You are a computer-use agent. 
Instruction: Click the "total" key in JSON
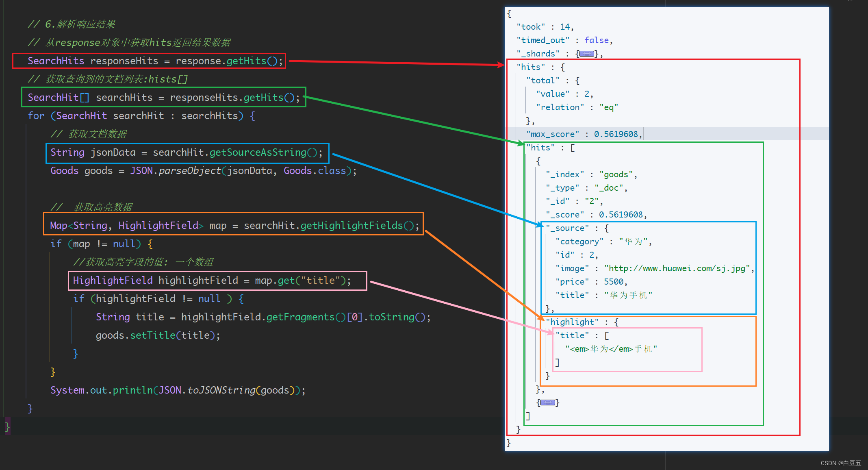point(543,81)
